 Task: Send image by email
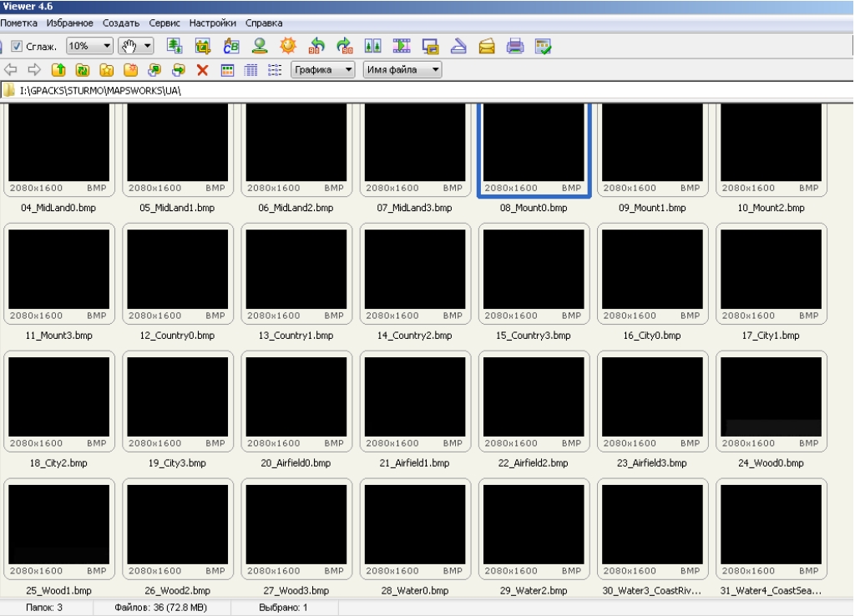[x=487, y=47]
